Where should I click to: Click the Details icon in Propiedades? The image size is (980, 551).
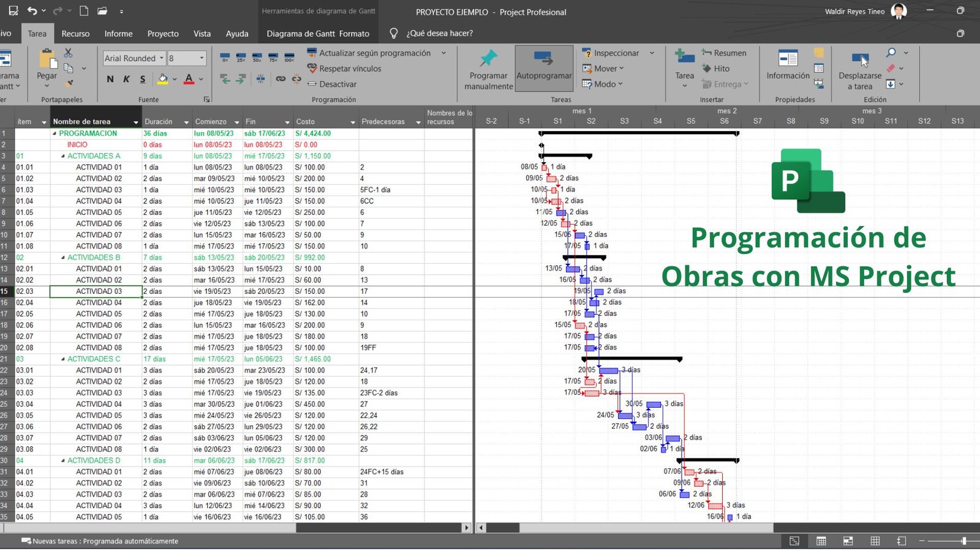pos(819,68)
